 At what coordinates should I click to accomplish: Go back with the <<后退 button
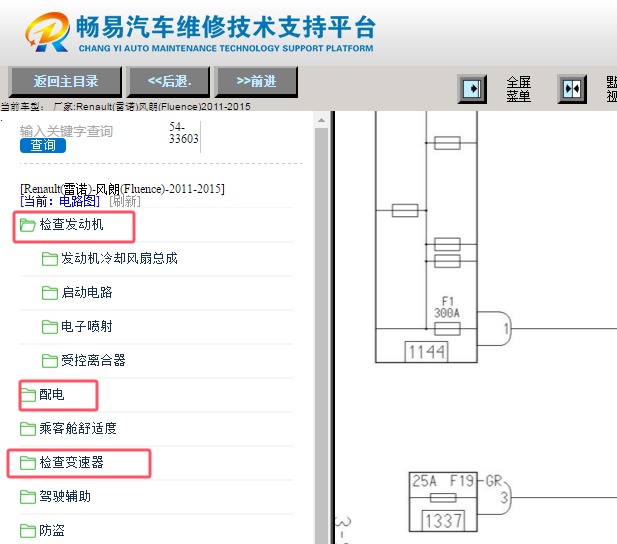168,81
